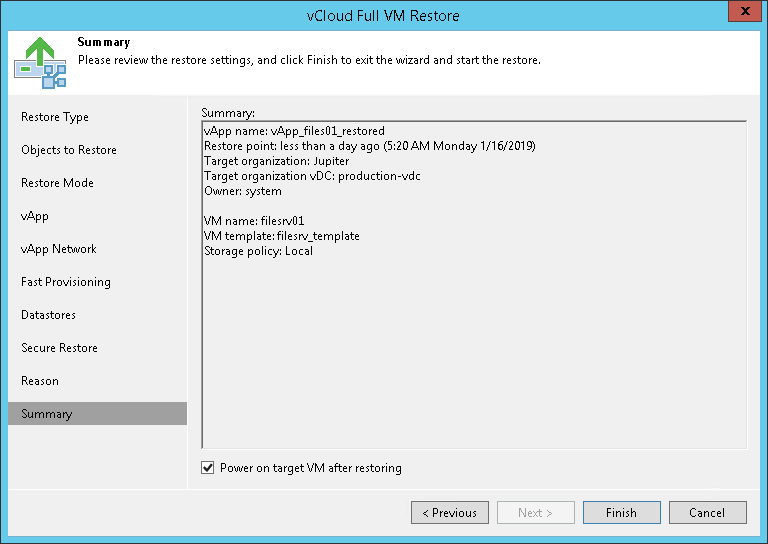Screen dimensions: 768x544
Task: Click the Previous button
Action: tap(450, 513)
